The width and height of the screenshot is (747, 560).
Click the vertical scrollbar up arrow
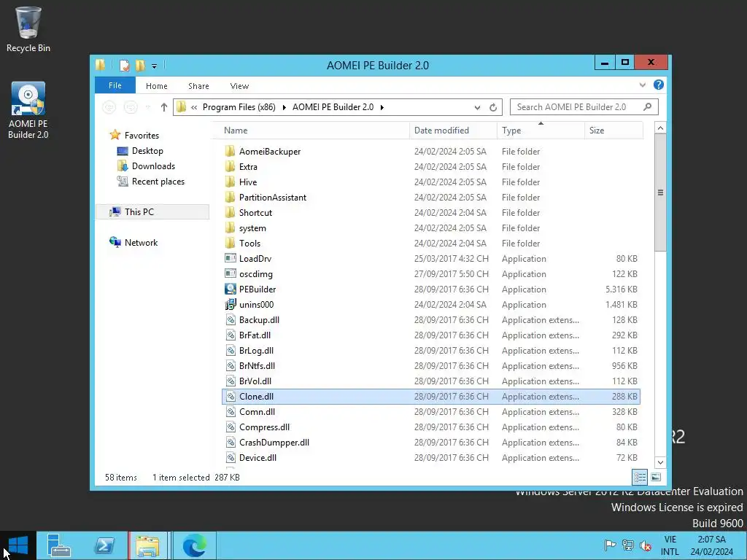(660, 128)
